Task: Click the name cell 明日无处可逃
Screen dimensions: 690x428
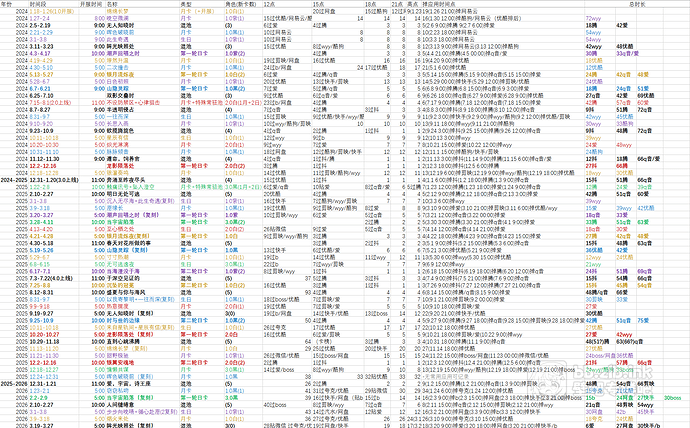Action: [x=123, y=194]
